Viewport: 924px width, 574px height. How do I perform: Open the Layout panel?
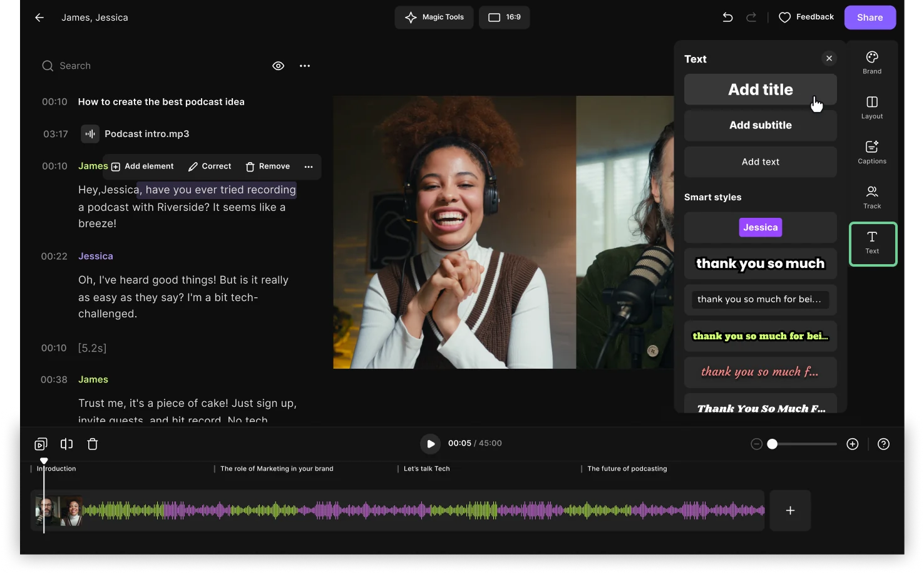tap(871, 106)
